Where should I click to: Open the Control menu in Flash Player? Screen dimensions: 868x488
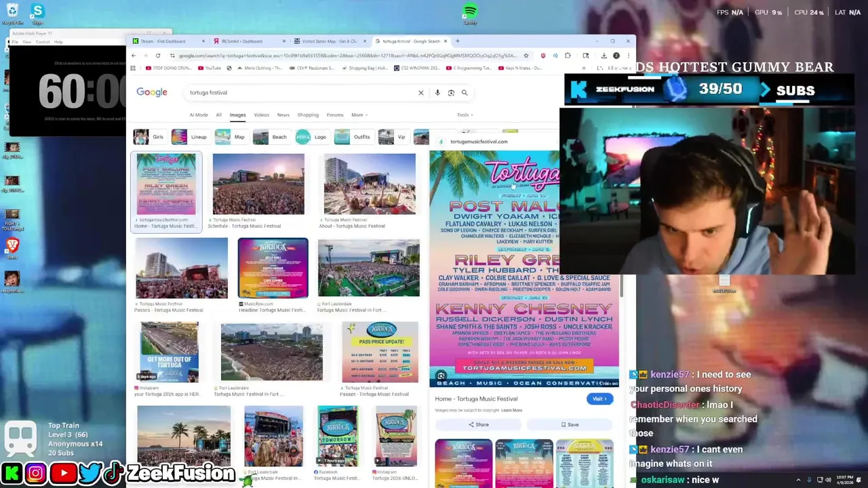[x=43, y=42]
